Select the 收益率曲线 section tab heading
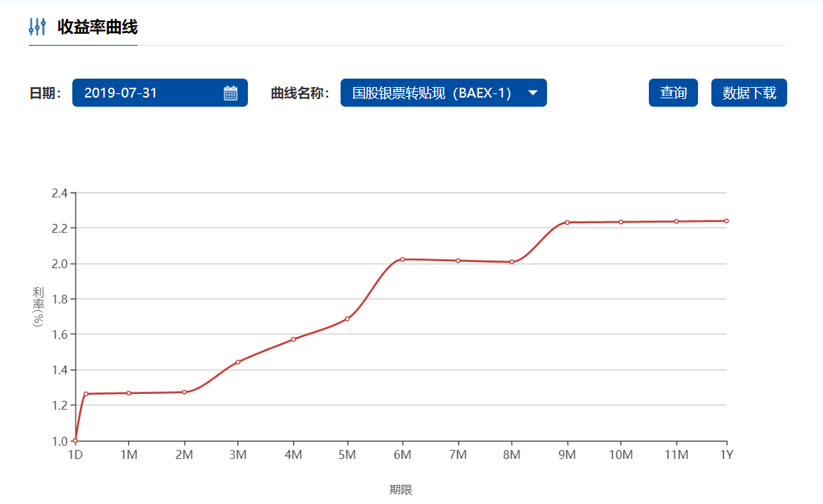 tap(97, 27)
